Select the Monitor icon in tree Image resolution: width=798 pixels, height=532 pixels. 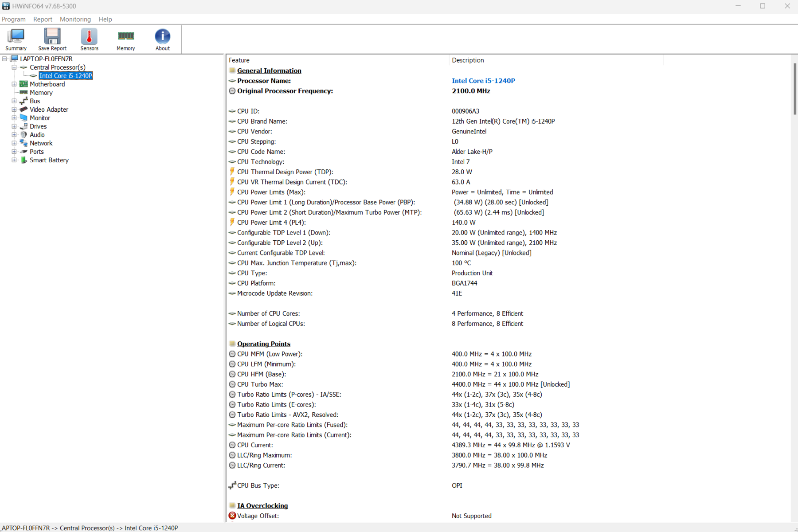click(23, 118)
